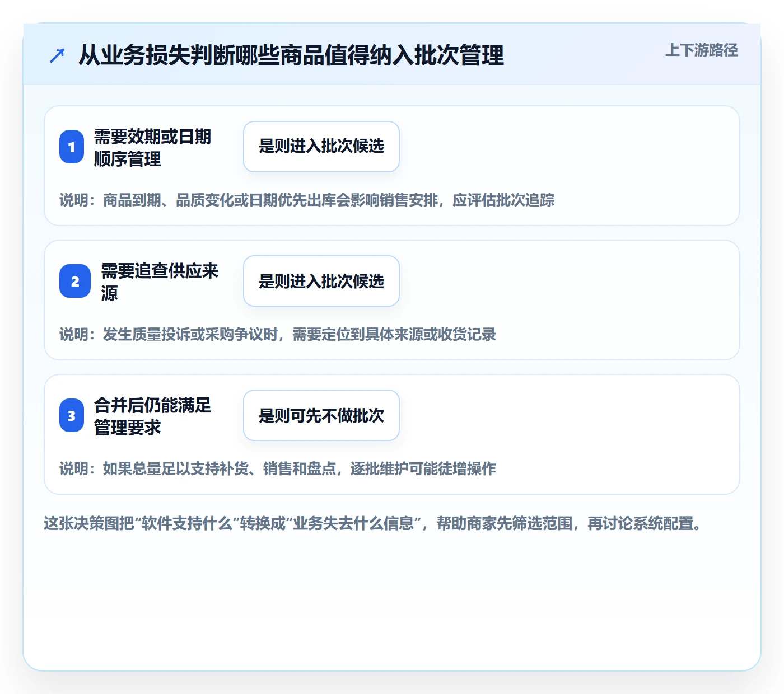Click the note starting 说明：发生质量投诉
Screen dimensions: 784x694
(x=278, y=335)
